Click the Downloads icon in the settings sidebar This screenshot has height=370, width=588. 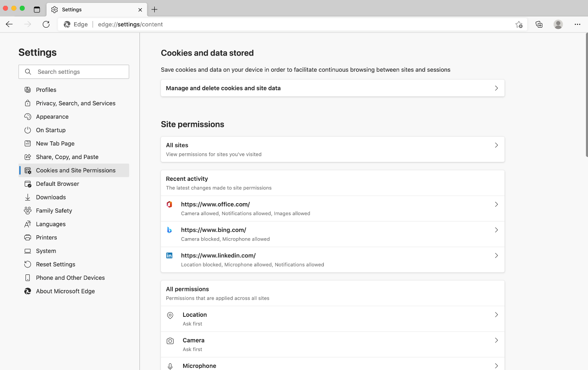(27, 197)
